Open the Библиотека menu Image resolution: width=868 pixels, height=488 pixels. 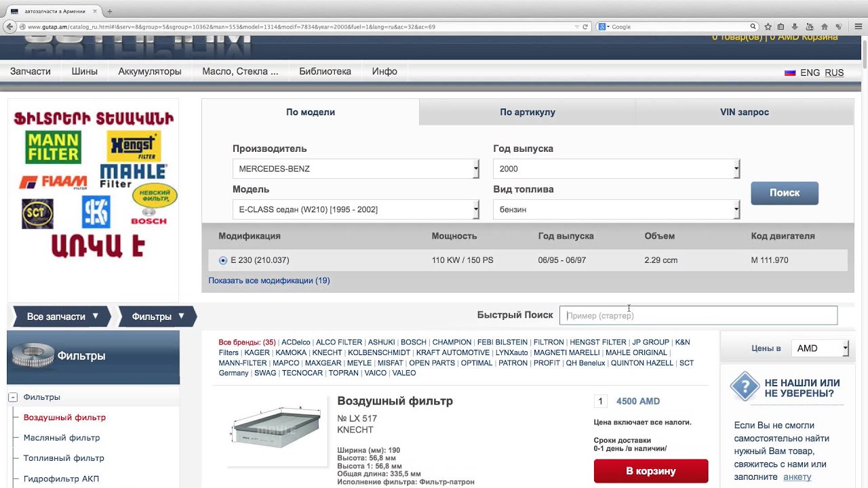325,71
